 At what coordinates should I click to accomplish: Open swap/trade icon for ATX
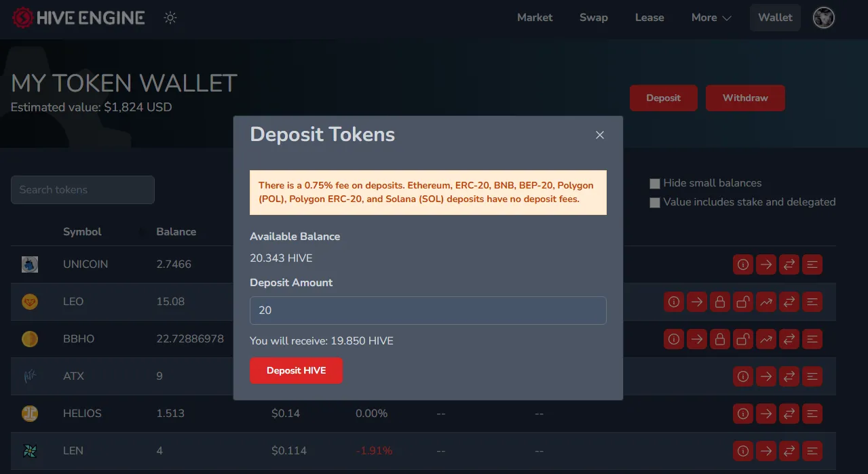tap(789, 376)
